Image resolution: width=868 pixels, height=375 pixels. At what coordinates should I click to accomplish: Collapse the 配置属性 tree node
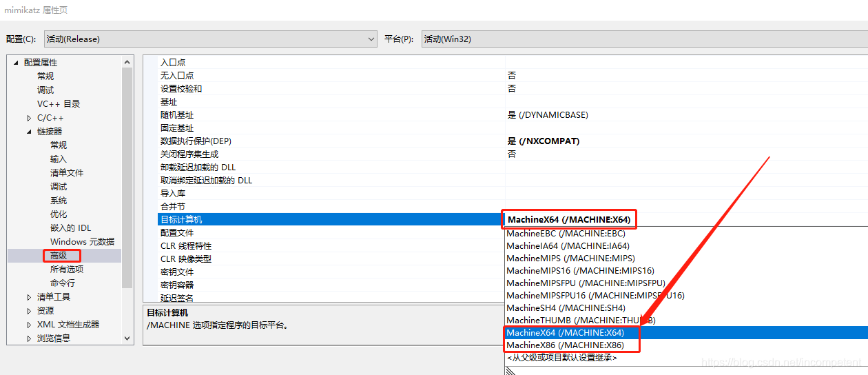pyautogui.click(x=16, y=63)
